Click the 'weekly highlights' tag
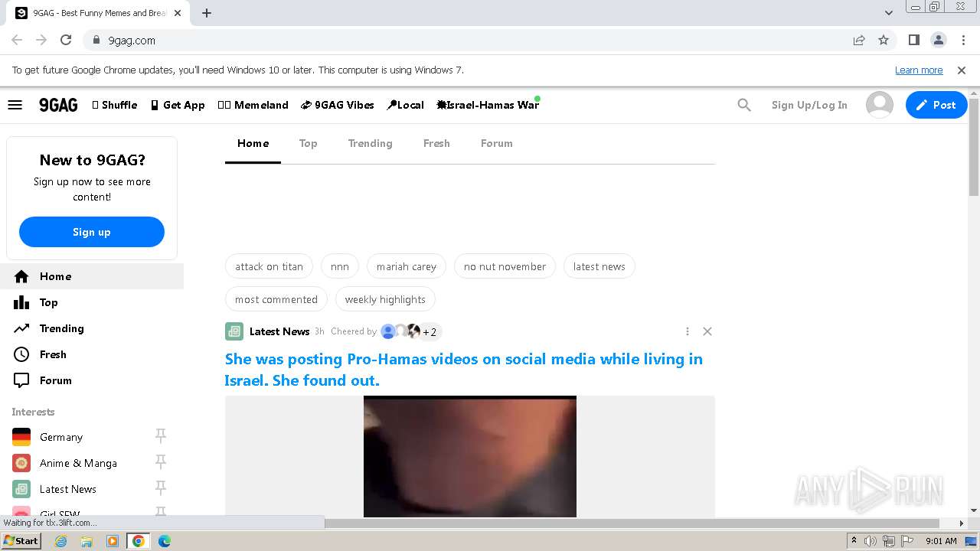 coord(385,299)
